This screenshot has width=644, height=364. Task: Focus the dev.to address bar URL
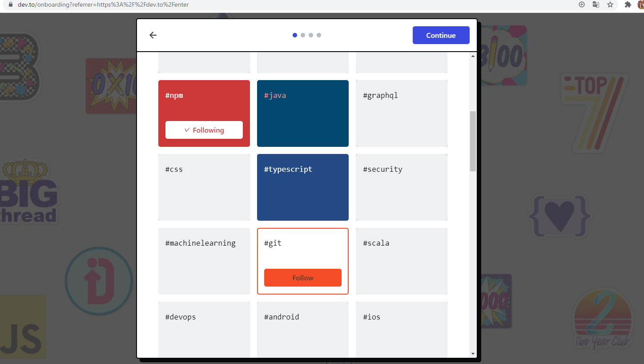coord(103,4)
